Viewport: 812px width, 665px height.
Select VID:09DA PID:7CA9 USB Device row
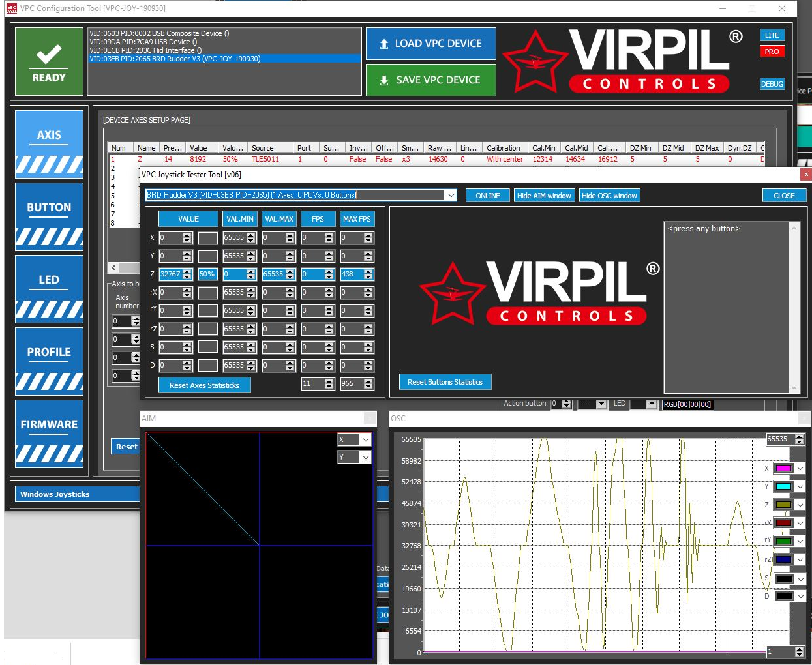224,42
